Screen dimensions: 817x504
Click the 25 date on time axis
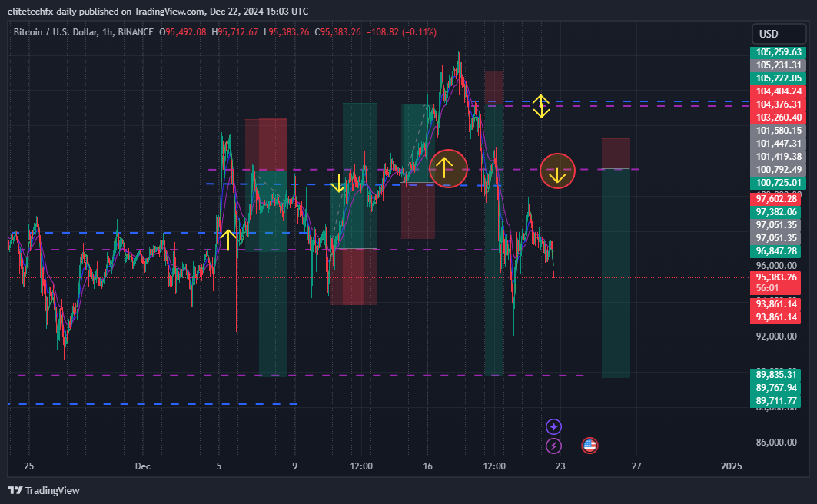[28, 466]
